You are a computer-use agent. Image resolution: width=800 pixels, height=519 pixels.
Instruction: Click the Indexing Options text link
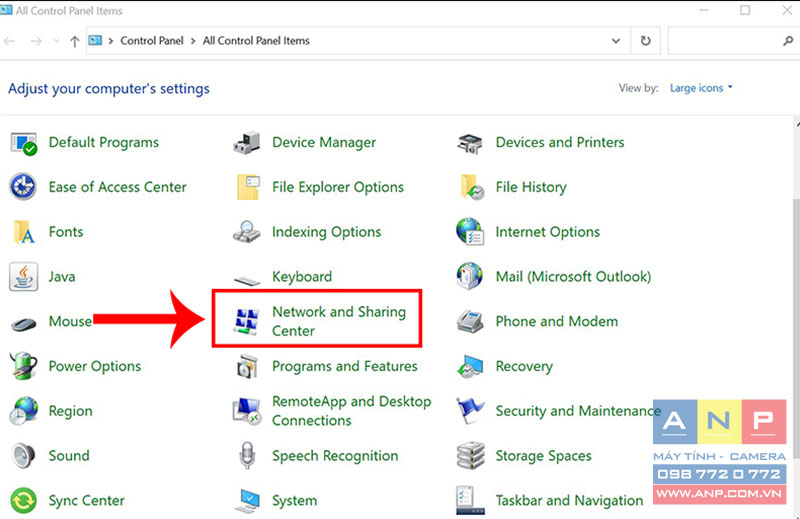click(x=327, y=232)
